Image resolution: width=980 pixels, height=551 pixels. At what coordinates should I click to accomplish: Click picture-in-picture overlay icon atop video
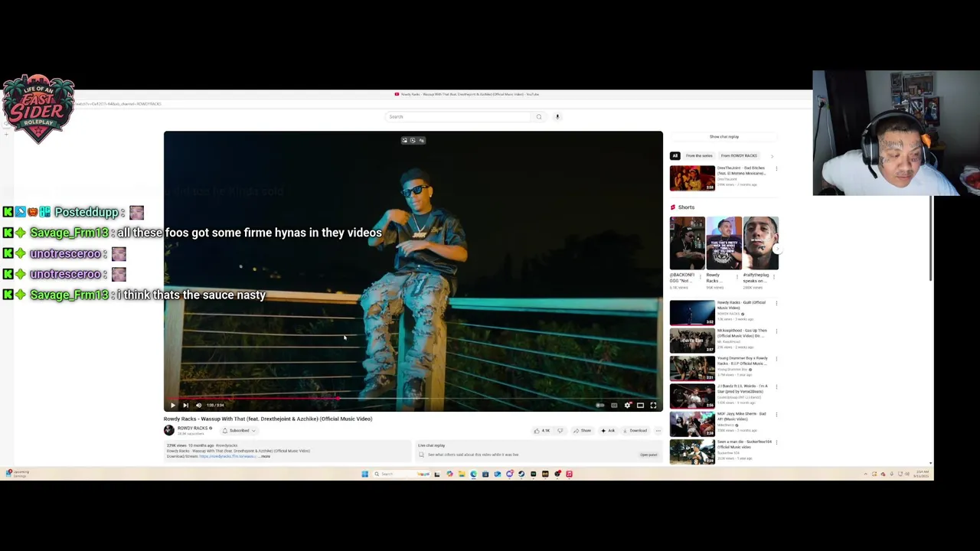coord(405,140)
